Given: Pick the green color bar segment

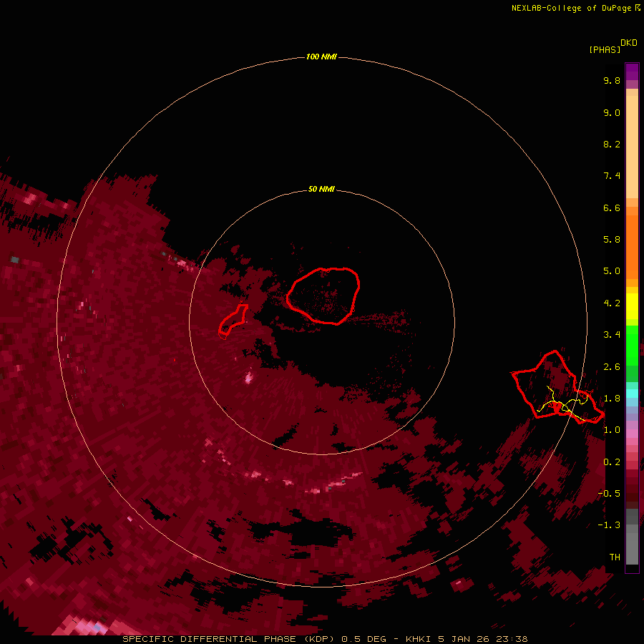Looking at the screenshot, I should (x=632, y=345).
